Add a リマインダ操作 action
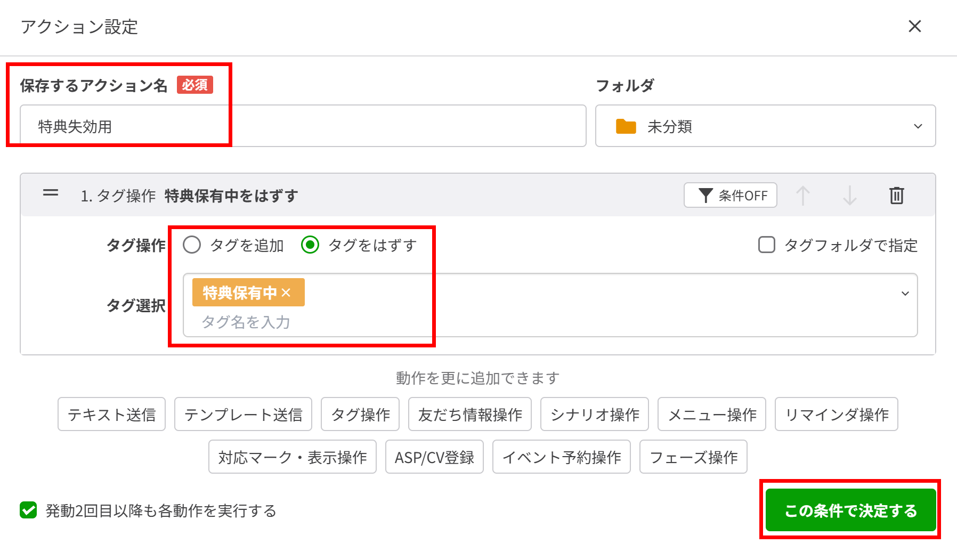957x560 pixels. [x=836, y=414]
